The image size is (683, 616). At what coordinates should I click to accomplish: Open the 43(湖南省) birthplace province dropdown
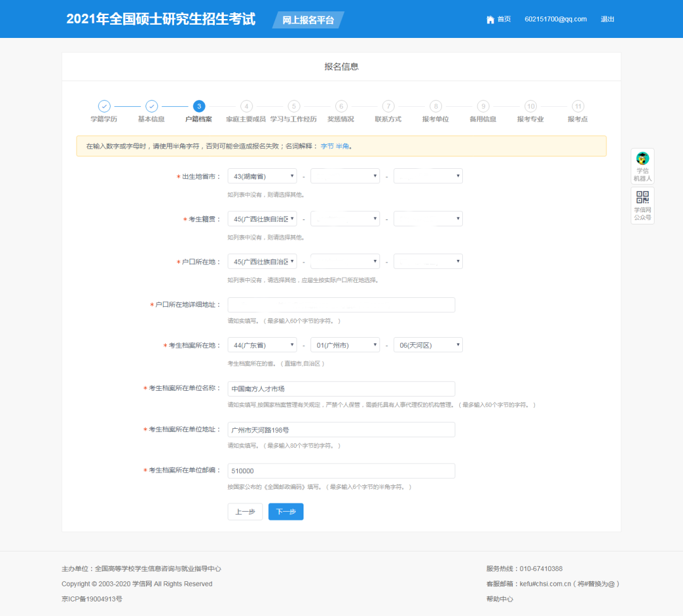(x=262, y=176)
